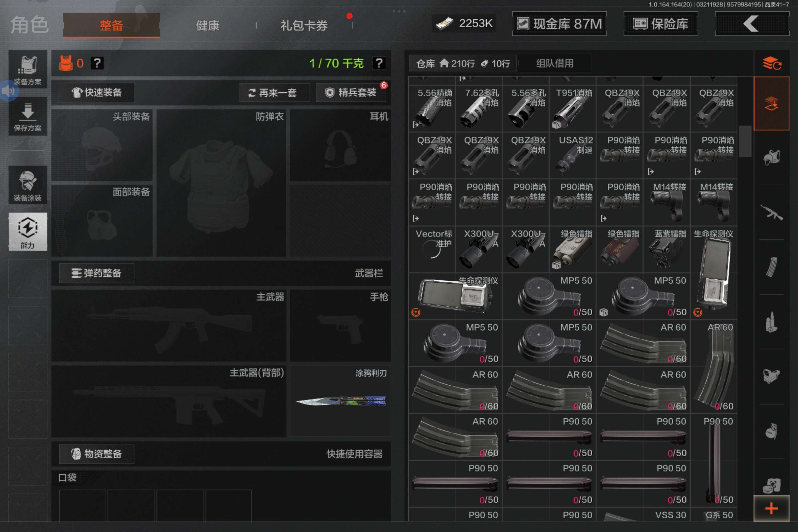The image size is (798, 532).
Task: Click the orange plus add button
Action: coord(771,508)
